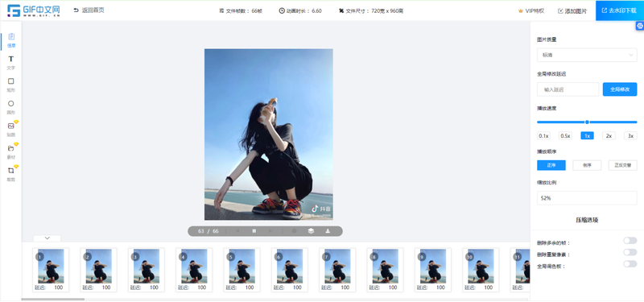Adjust the 播放速度 speed slider
Image resolution: width=644 pixels, height=302 pixels.
click(x=587, y=122)
